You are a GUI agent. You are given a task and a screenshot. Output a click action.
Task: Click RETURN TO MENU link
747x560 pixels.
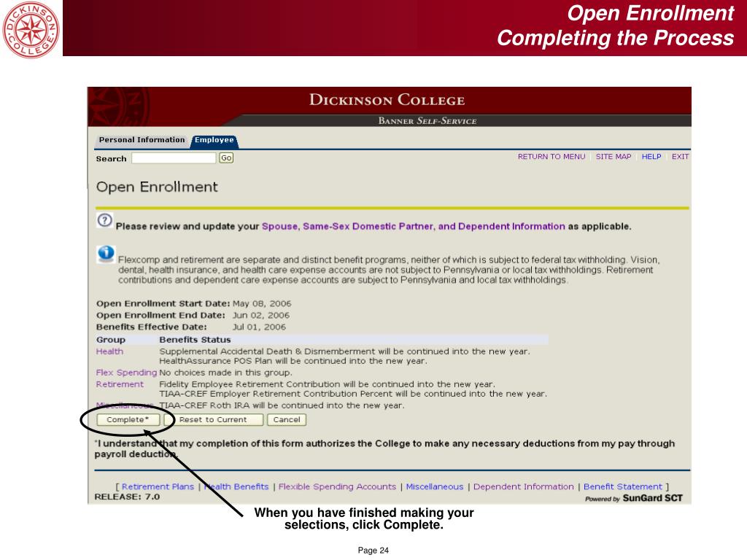click(551, 157)
